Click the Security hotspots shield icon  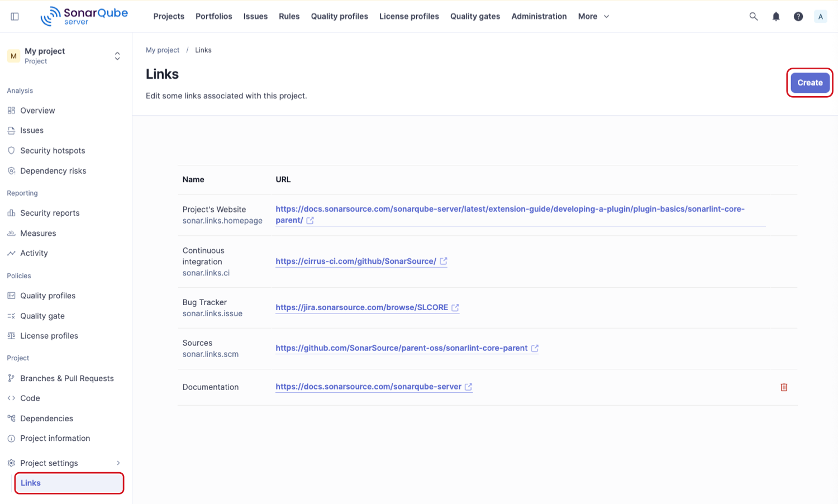click(x=11, y=151)
